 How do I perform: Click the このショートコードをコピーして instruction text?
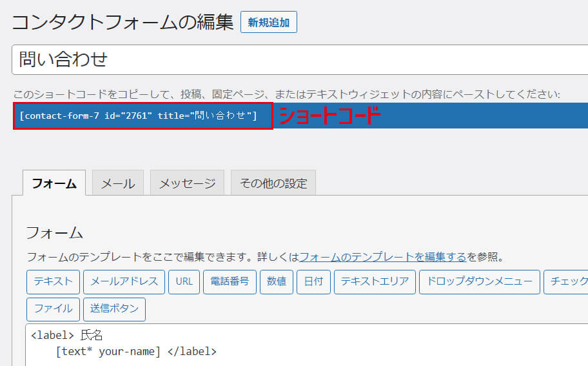(x=286, y=94)
